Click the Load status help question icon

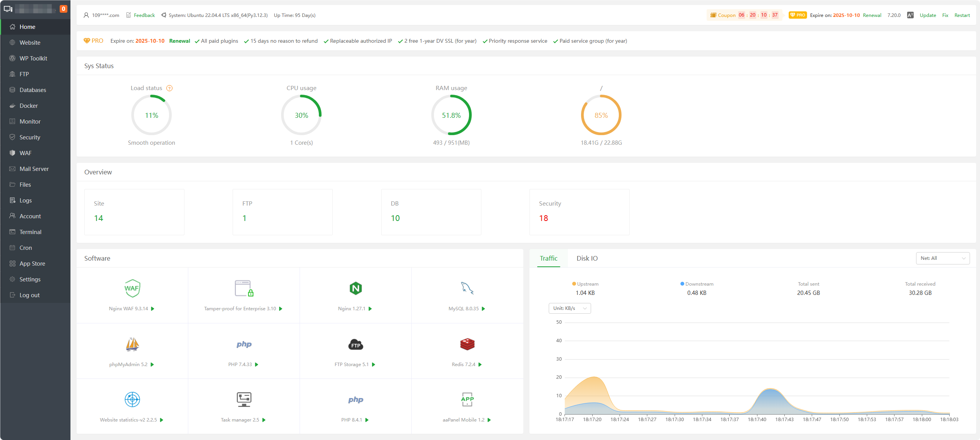[x=169, y=88]
